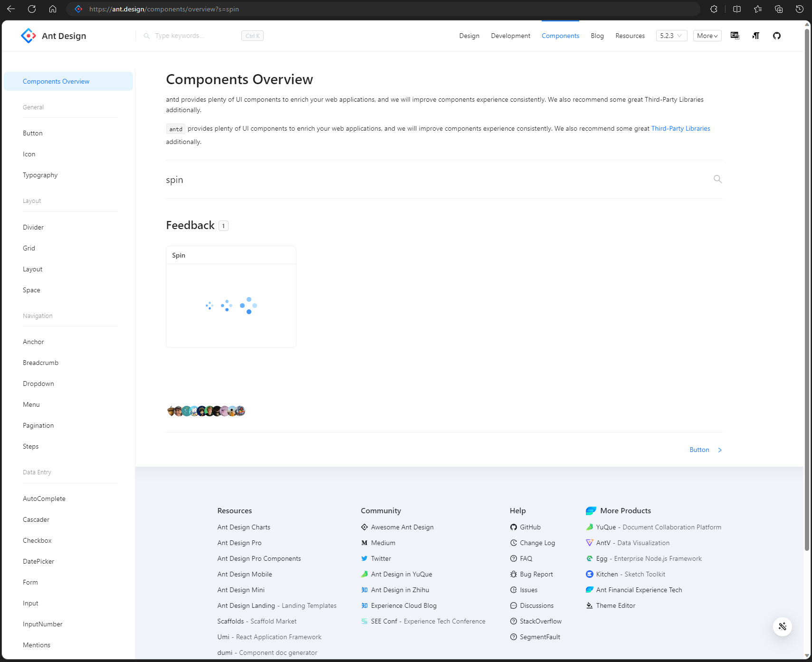Open the Spin component card
The height and width of the screenshot is (662, 812).
tap(231, 297)
